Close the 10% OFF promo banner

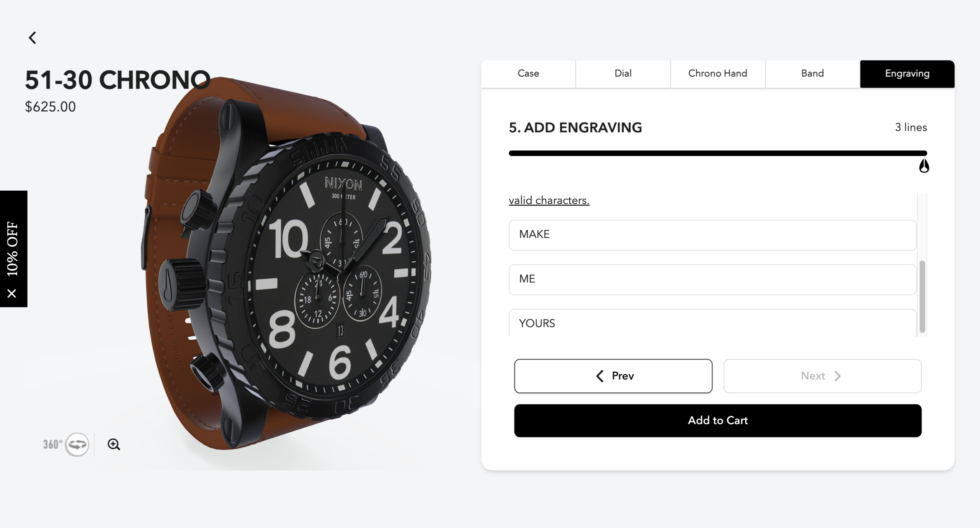(x=12, y=293)
